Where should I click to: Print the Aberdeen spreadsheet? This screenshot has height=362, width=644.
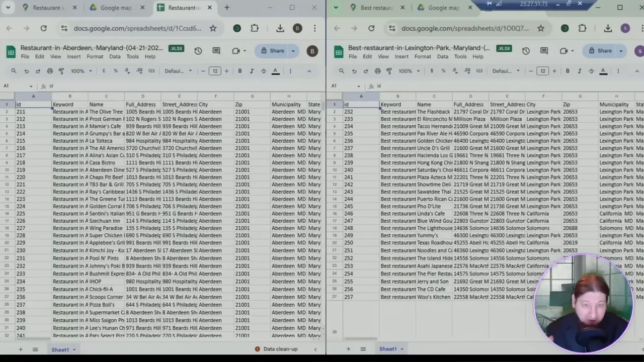[x=50, y=71]
